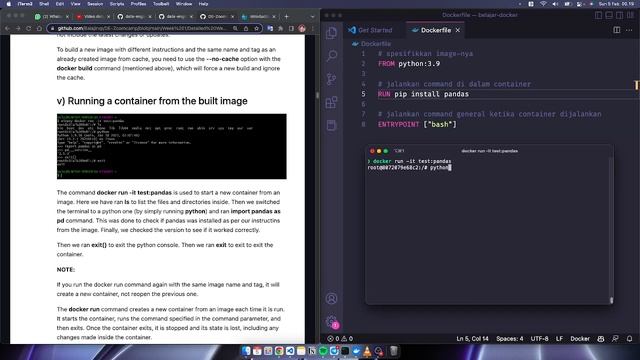Click the Chrome home button
The image size is (640, 360).
click(x=39, y=28)
